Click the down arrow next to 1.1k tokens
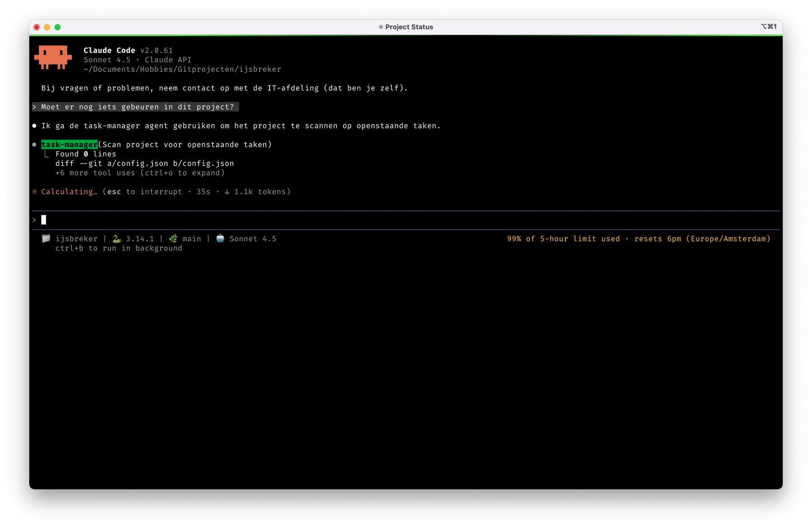The width and height of the screenshot is (812, 528). 227,192
